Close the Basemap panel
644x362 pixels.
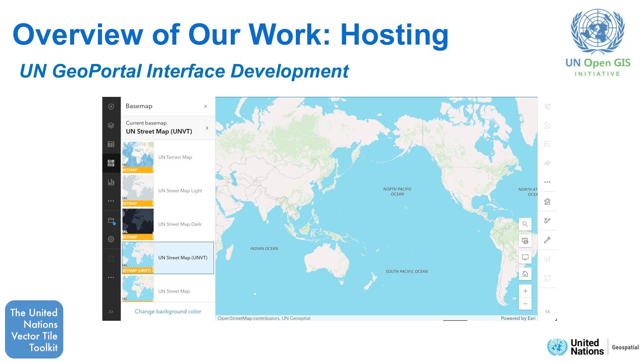click(206, 106)
